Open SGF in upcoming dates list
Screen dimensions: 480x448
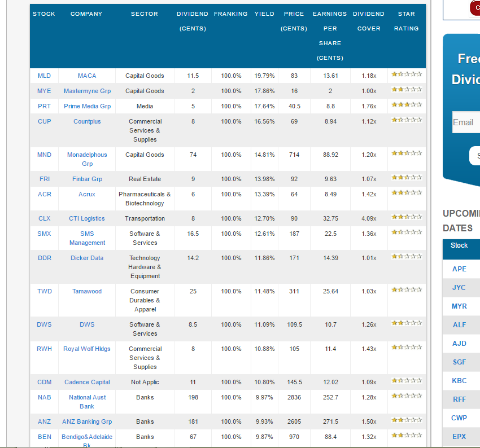tap(459, 362)
